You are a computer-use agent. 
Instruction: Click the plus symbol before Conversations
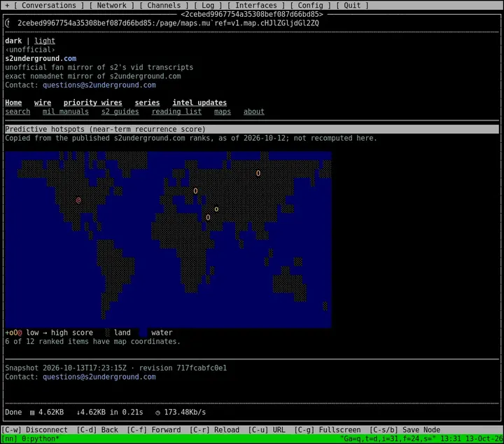[7, 5]
